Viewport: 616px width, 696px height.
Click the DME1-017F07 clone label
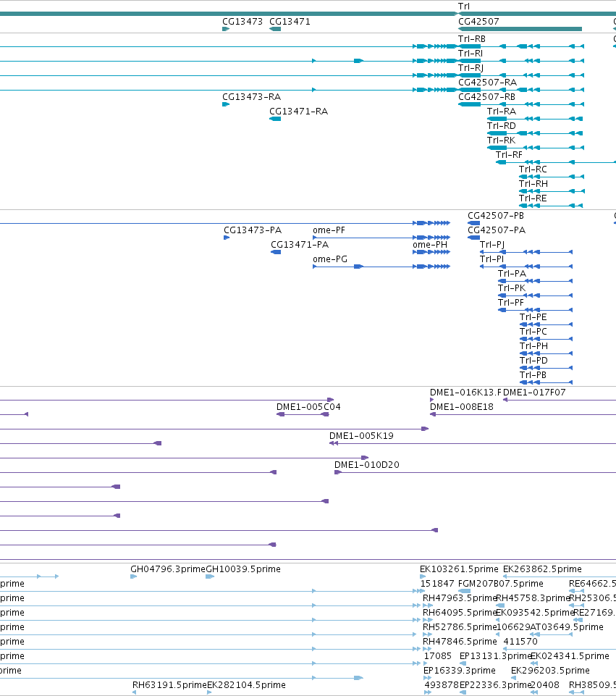coord(534,393)
